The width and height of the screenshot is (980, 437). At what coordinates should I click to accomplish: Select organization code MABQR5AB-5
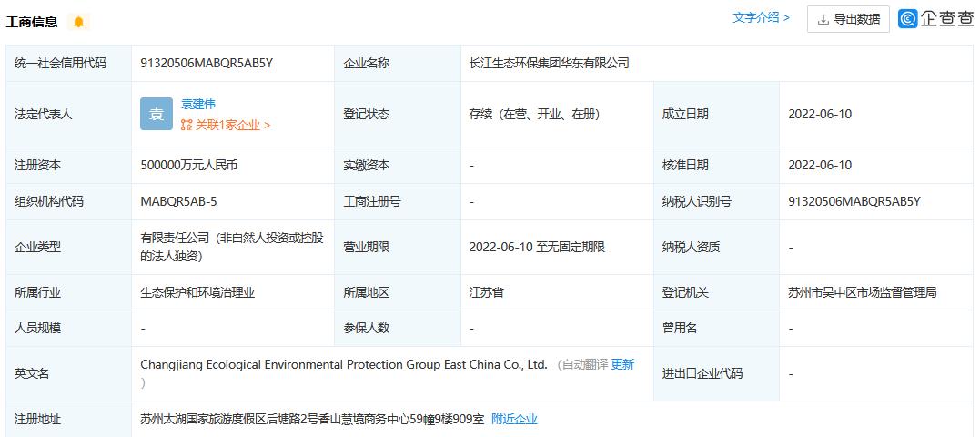pyautogui.click(x=178, y=201)
